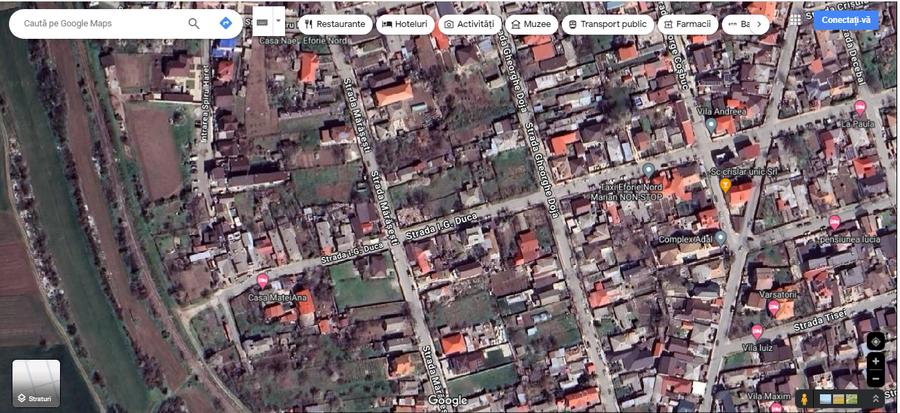Open the dropdown arrow beside search box

(279, 21)
